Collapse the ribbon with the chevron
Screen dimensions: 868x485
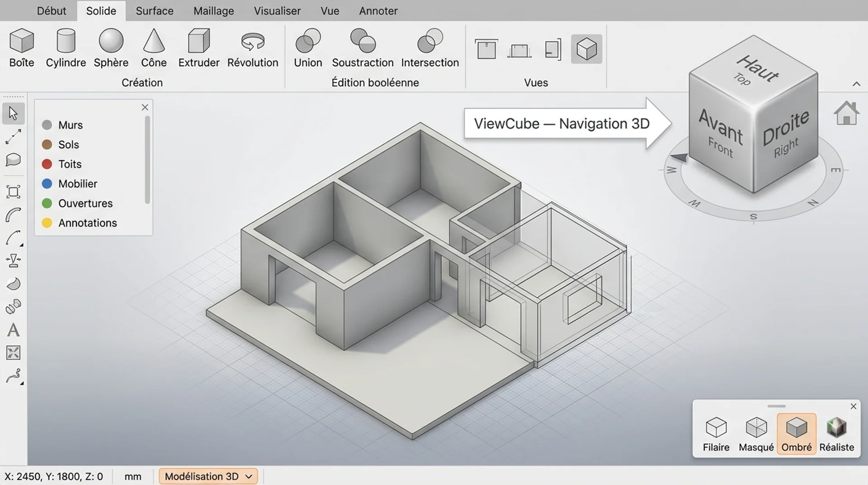pyautogui.click(x=856, y=84)
